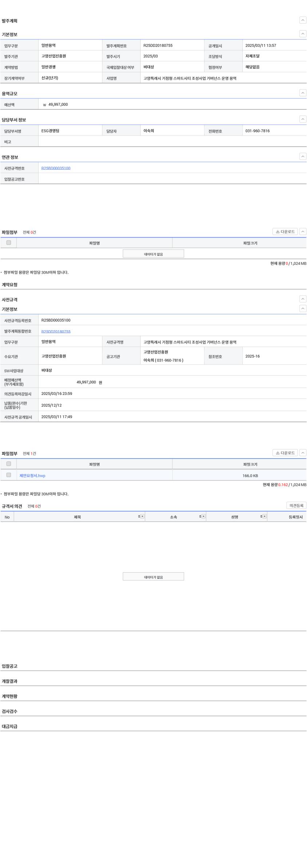Select the 사전규격등록번호 text R25BD00035100 under 사전규격

pos(56,320)
